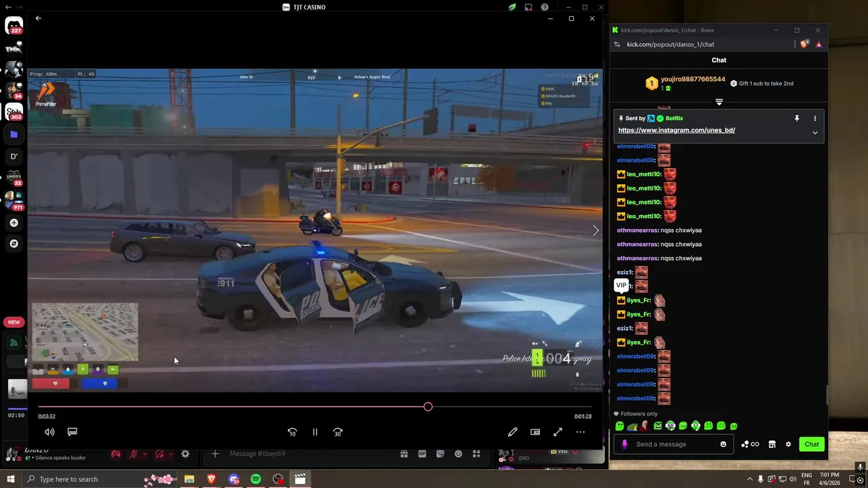
Task: Open Spotify from the taskbar
Action: coord(256,479)
